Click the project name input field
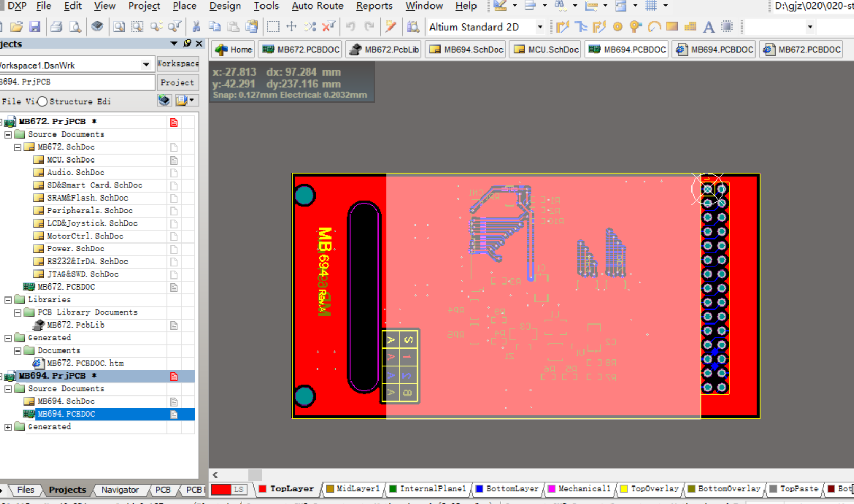This screenshot has height=504, width=854. (x=77, y=82)
